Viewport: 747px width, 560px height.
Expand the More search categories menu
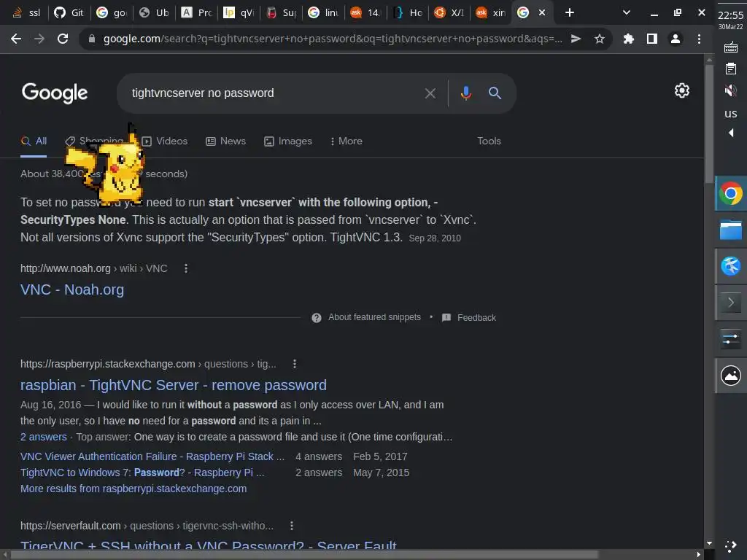[x=347, y=141]
